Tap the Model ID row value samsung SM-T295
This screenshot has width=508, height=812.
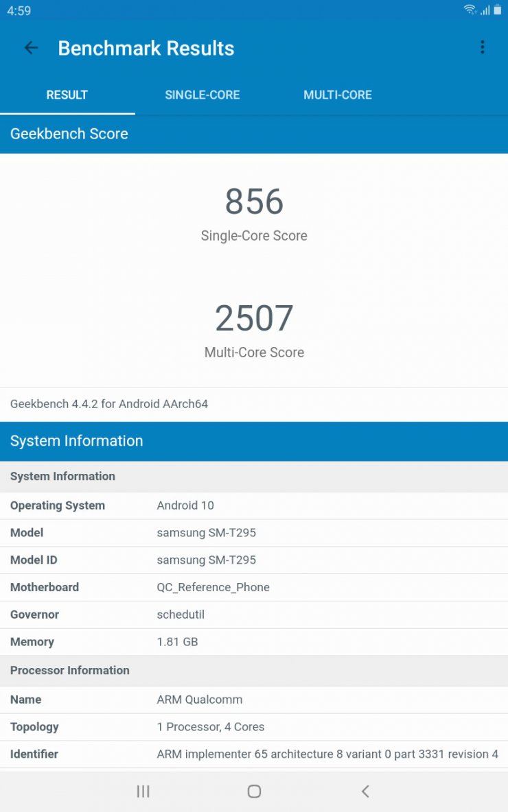coord(207,560)
